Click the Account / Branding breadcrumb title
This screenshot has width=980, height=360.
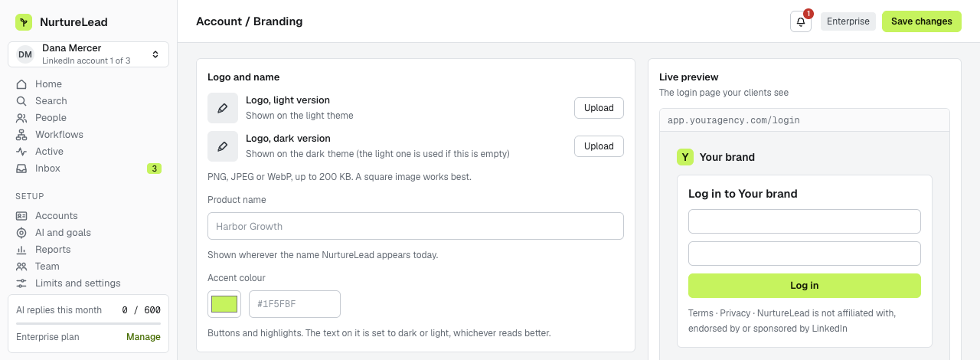click(250, 21)
